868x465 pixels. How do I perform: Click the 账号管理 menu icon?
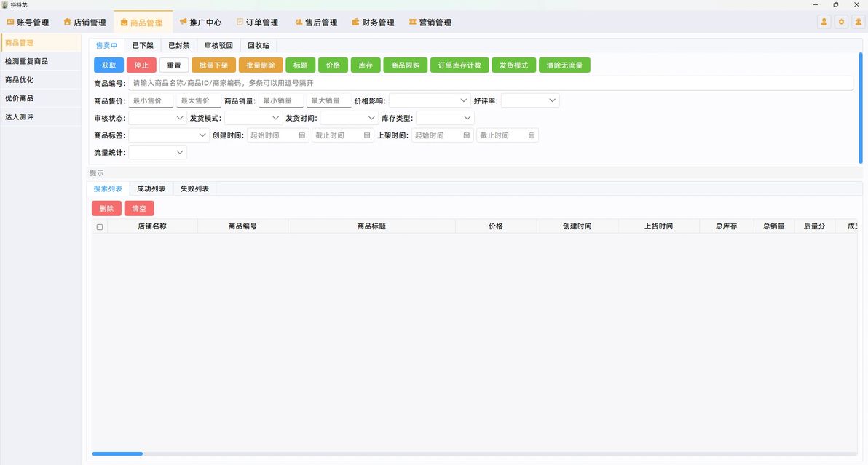tap(10, 22)
